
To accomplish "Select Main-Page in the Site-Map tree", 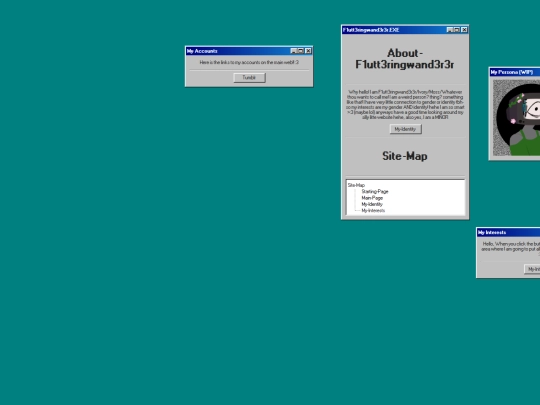I will (x=372, y=198).
